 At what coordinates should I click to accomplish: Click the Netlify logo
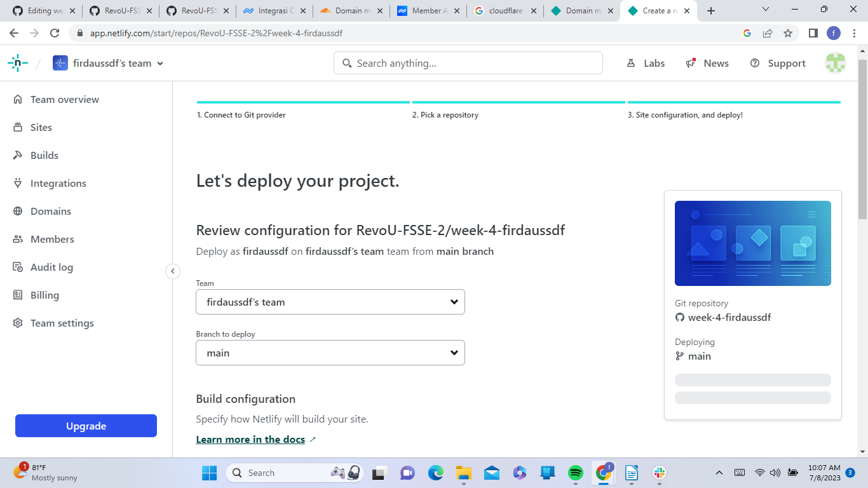(x=18, y=62)
